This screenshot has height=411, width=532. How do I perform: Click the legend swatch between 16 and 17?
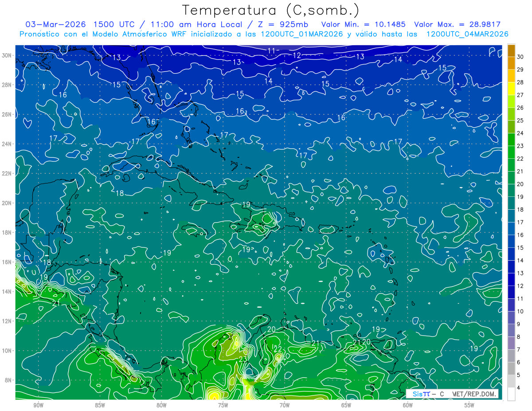coord(511,229)
